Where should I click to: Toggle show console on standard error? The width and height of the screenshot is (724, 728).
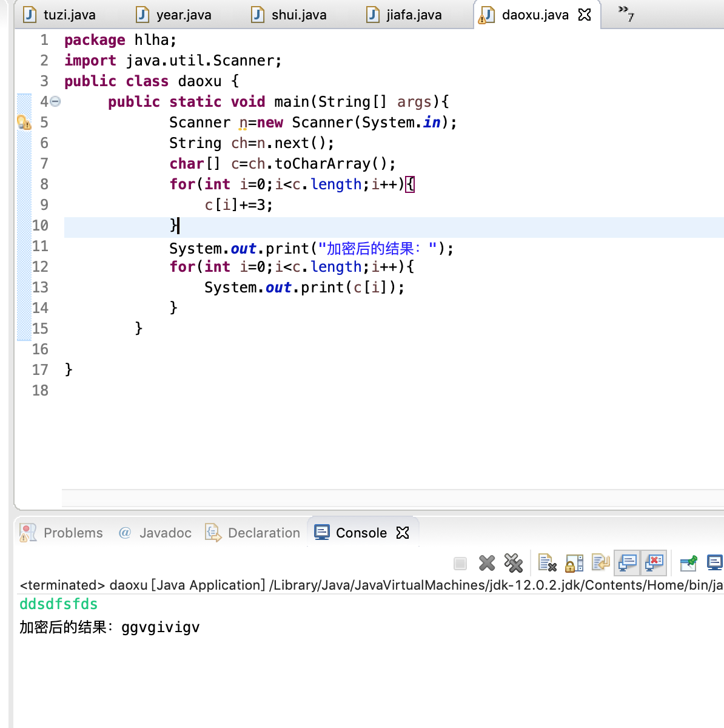click(654, 563)
